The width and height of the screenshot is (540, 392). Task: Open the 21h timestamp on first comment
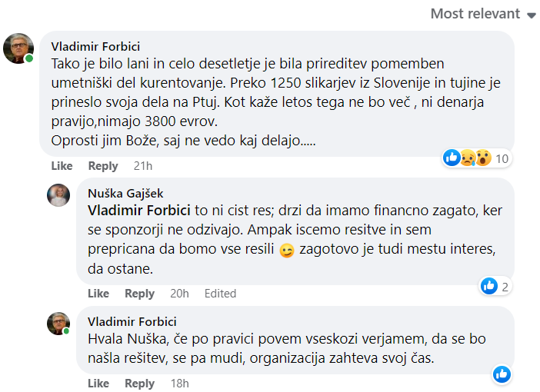[x=142, y=166]
